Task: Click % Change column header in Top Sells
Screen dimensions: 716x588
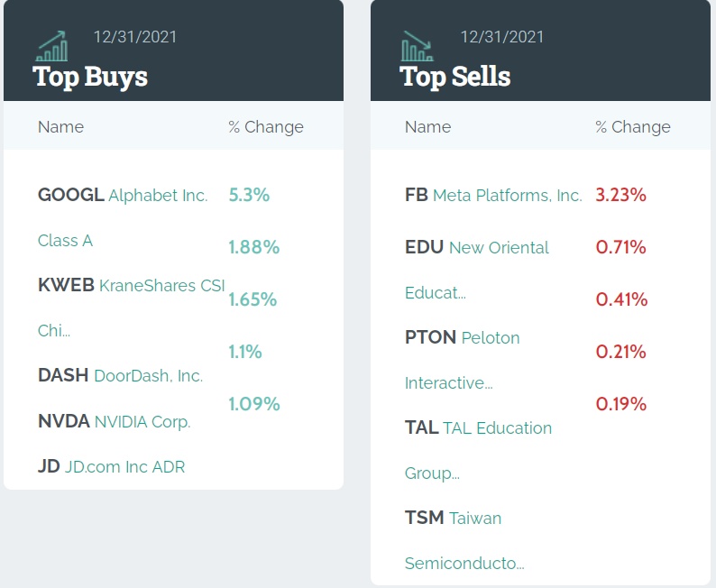Action: (x=633, y=127)
